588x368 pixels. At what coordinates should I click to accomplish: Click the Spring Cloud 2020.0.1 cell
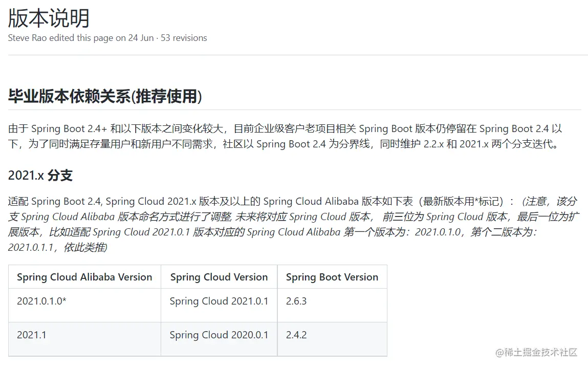(x=219, y=335)
